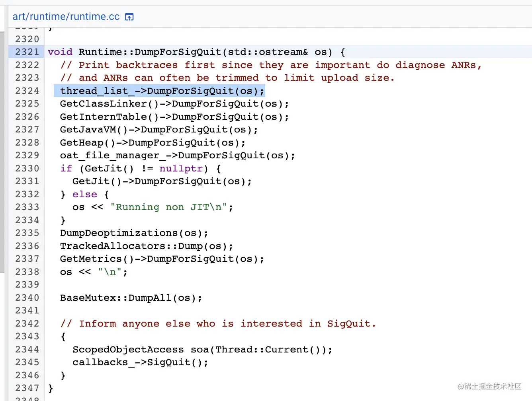Select line number 2335
Screen dimensions: 532x401
[x=27, y=233]
